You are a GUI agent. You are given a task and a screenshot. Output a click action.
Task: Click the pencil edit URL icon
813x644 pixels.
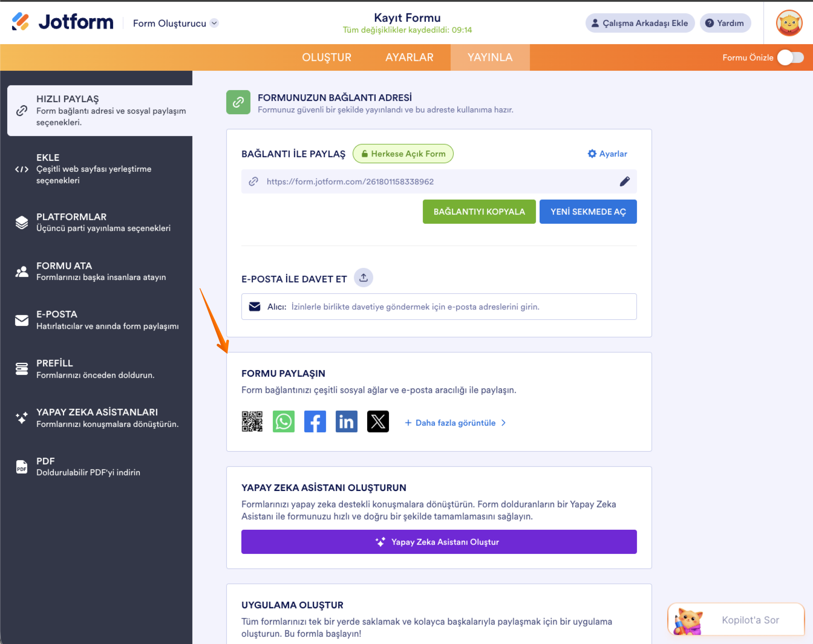(x=624, y=182)
